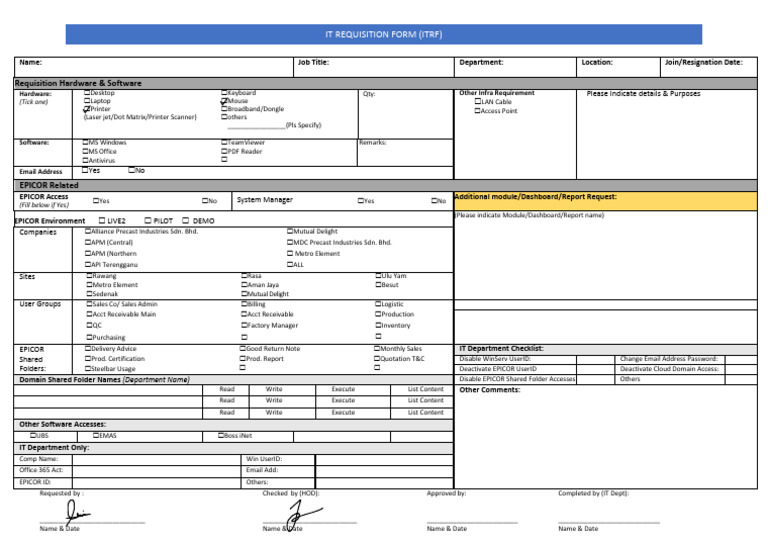Tick Yes for System Manager
The width and height of the screenshot is (768, 543).
[x=361, y=200]
